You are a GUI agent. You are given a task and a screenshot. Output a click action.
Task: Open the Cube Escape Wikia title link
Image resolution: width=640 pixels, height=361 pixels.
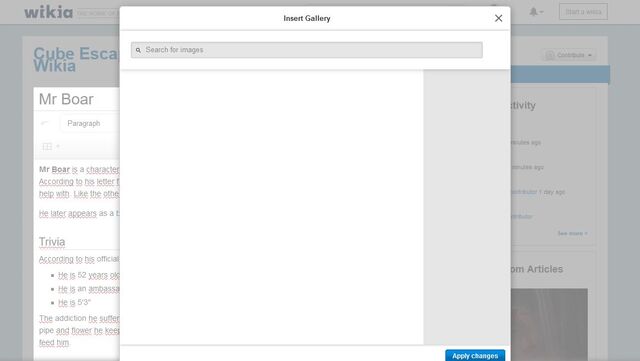(x=76, y=60)
